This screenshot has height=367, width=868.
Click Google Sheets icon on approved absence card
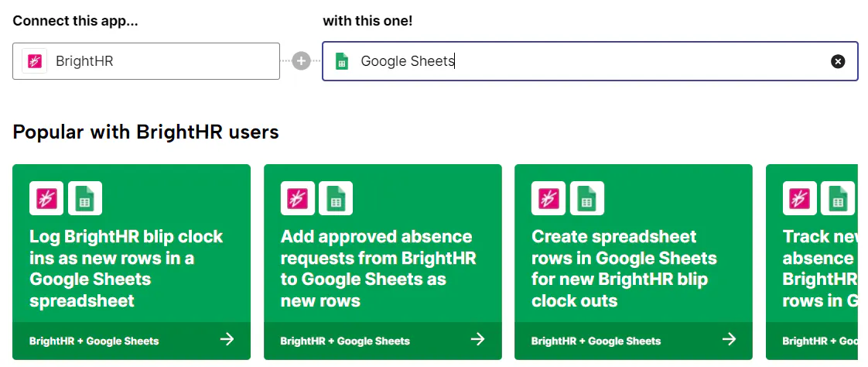(336, 198)
